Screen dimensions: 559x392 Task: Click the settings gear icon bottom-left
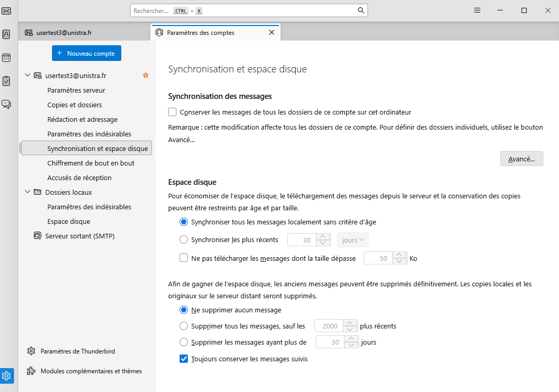pos(6,376)
